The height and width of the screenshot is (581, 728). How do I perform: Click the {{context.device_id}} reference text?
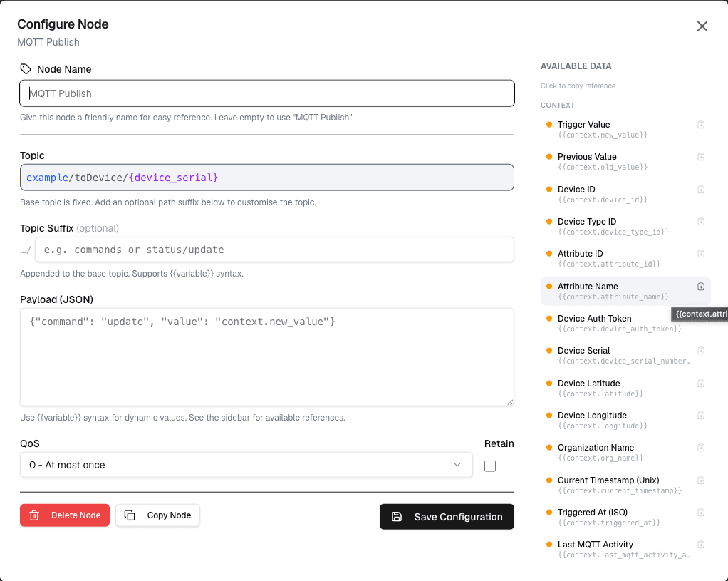[x=602, y=200]
